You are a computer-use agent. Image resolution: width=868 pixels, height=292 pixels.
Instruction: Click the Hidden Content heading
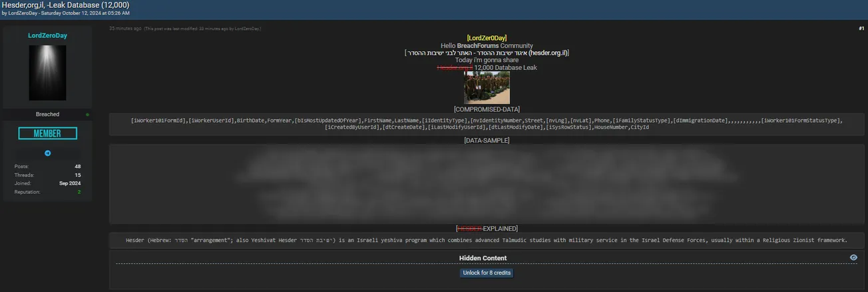tap(483, 258)
